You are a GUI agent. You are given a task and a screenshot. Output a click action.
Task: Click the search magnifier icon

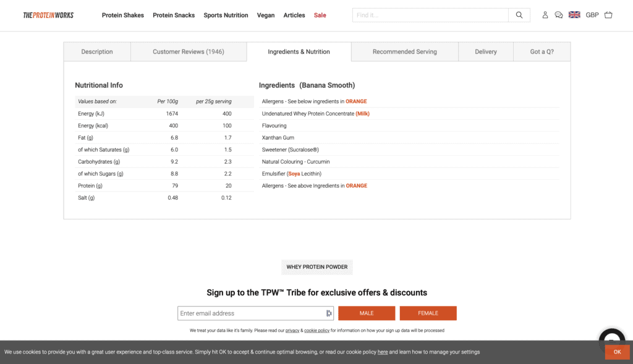(519, 15)
